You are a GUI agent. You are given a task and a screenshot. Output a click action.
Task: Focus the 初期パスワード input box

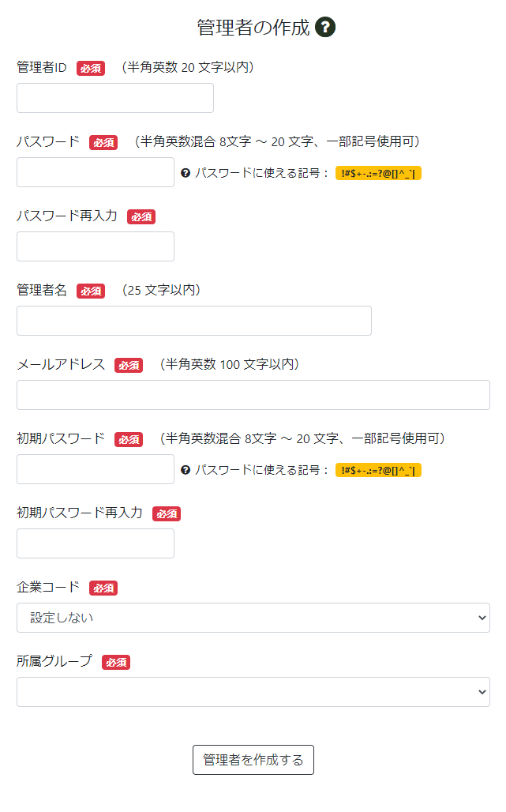[x=96, y=469]
